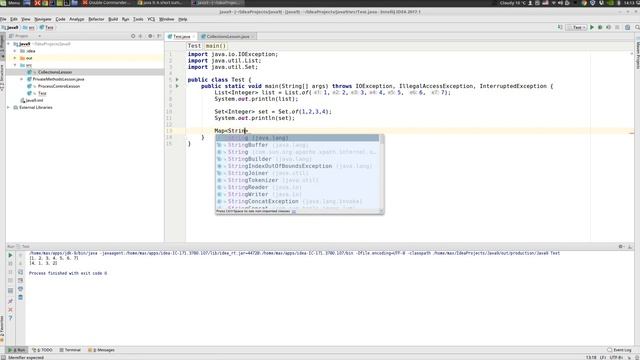
Task: Open the VCS menu
Action: 151,19
